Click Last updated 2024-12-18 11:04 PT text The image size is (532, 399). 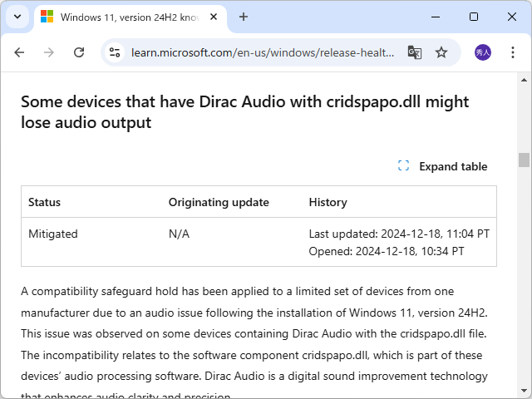click(399, 234)
